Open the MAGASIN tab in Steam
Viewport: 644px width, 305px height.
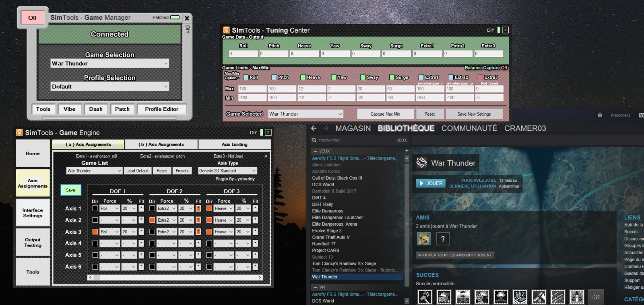pyautogui.click(x=353, y=129)
